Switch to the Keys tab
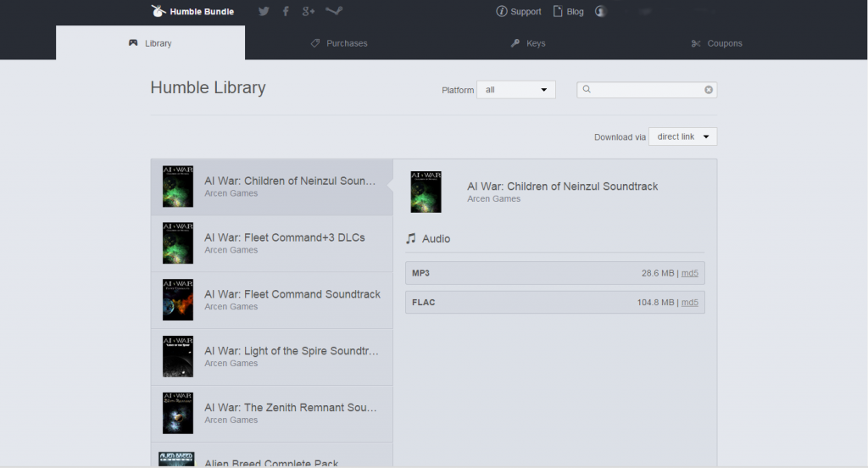Viewport: 868px width, 468px height. pos(528,43)
